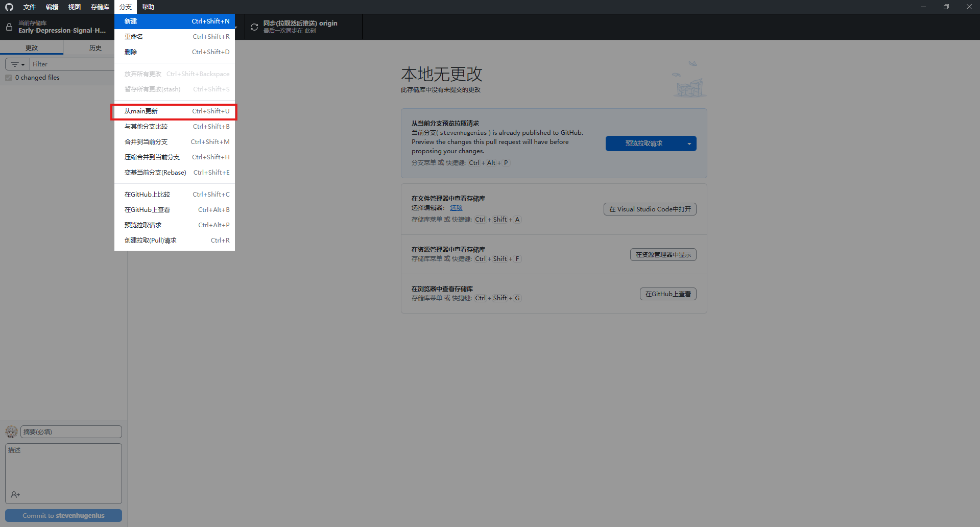The height and width of the screenshot is (527, 980).
Task: Choose 变基当前分支(Rebase) option
Action: pos(174,173)
